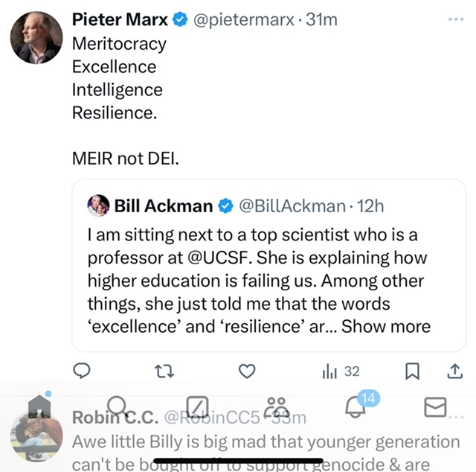Like the MEIR not DEI tweet

coord(247,371)
